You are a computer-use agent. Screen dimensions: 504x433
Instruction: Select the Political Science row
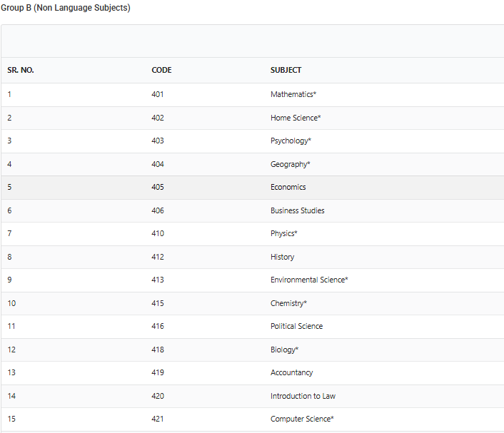click(x=252, y=327)
